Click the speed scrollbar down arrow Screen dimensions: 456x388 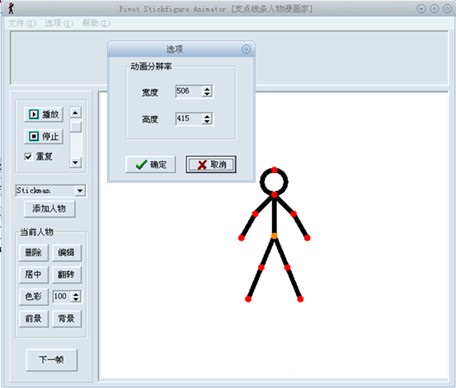pyautogui.click(x=76, y=162)
